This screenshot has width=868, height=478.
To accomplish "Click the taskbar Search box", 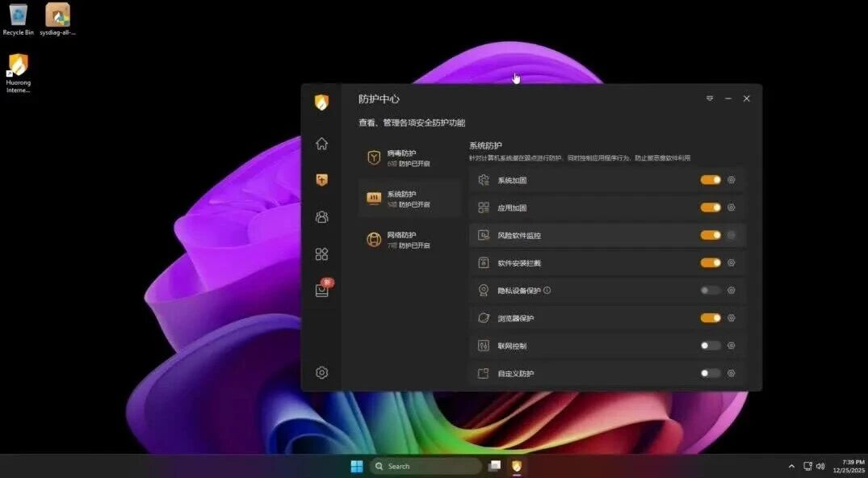I will [x=426, y=467].
